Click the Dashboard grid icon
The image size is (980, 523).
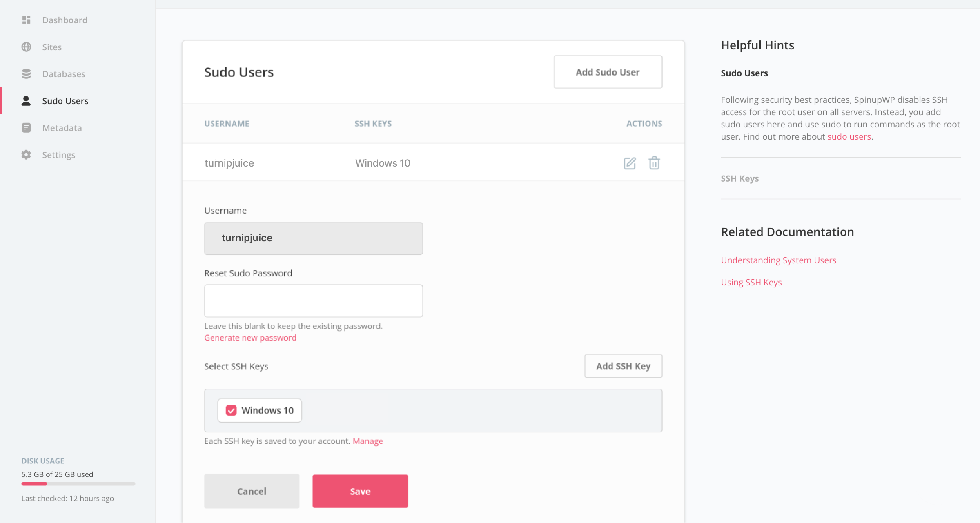tap(27, 20)
